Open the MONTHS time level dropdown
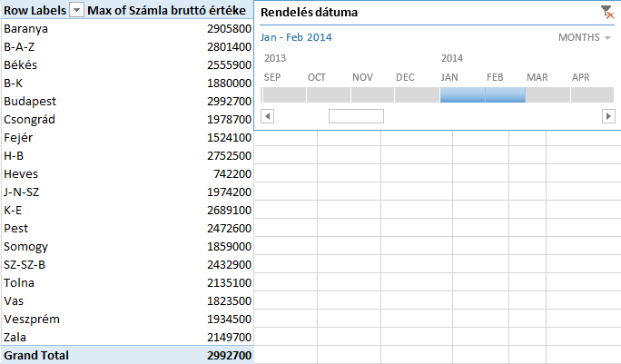The image size is (621, 364). coord(585,37)
